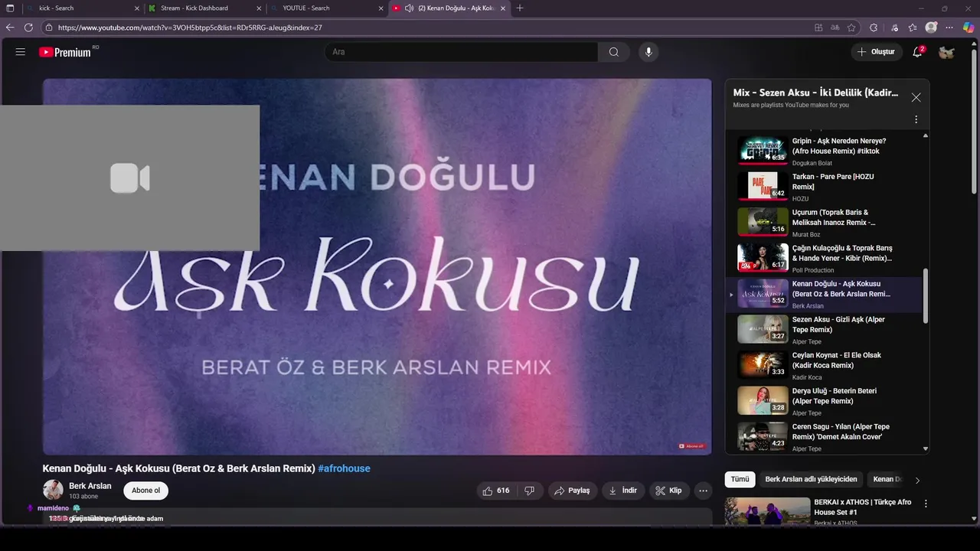The height and width of the screenshot is (551, 980).
Task: Open browser settings and more menu
Action: 950,28
